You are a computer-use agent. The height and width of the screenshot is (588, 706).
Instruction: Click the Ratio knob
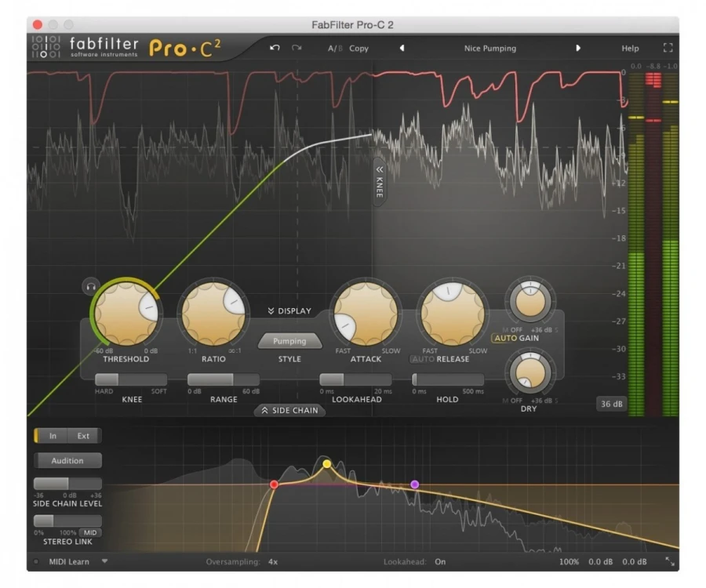(213, 314)
